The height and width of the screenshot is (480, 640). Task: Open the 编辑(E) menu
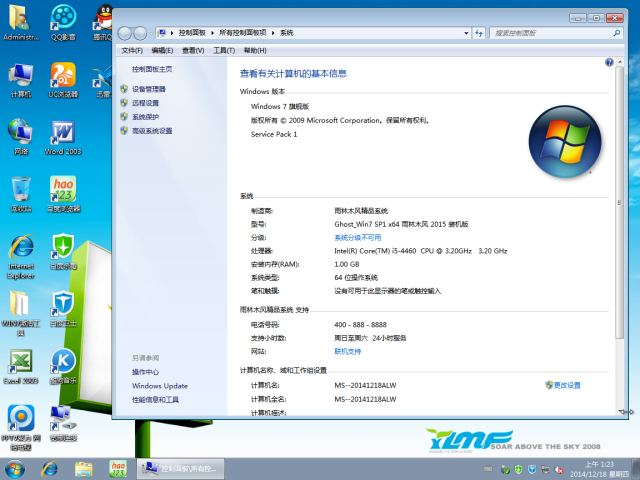(x=162, y=51)
